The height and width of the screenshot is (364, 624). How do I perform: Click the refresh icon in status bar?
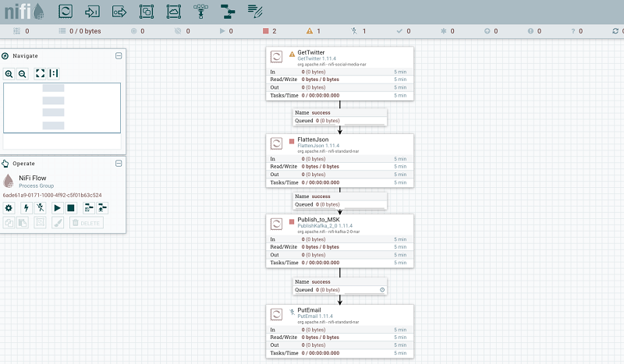click(x=615, y=31)
